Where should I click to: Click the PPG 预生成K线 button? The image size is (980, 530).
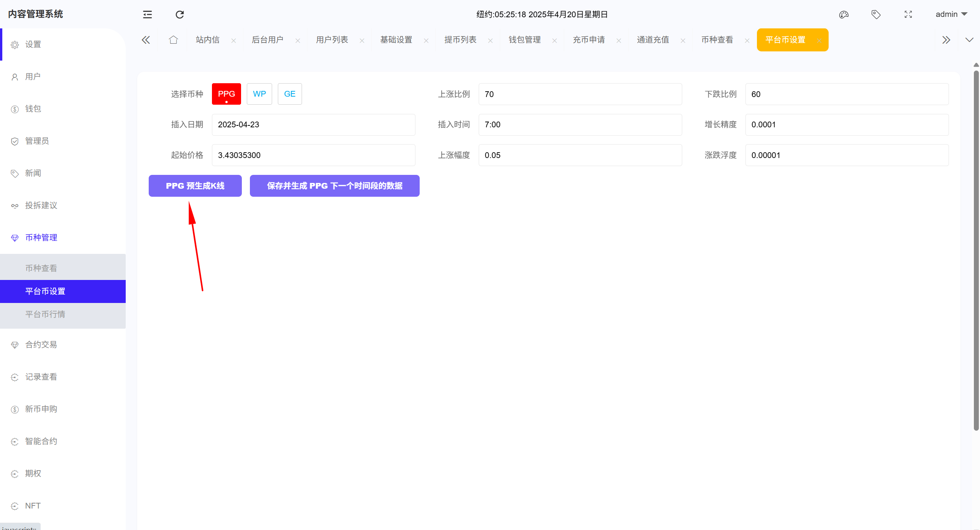pos(195,186)
